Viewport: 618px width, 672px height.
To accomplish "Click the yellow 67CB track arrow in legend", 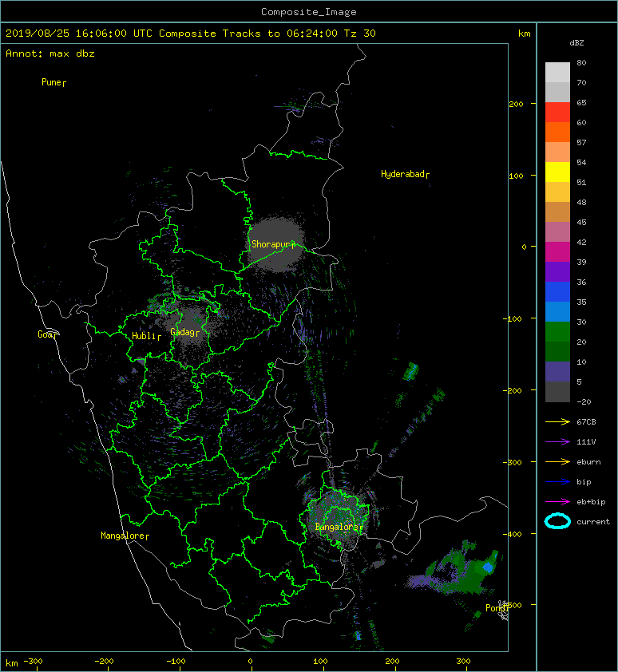I will click(557, 422).
